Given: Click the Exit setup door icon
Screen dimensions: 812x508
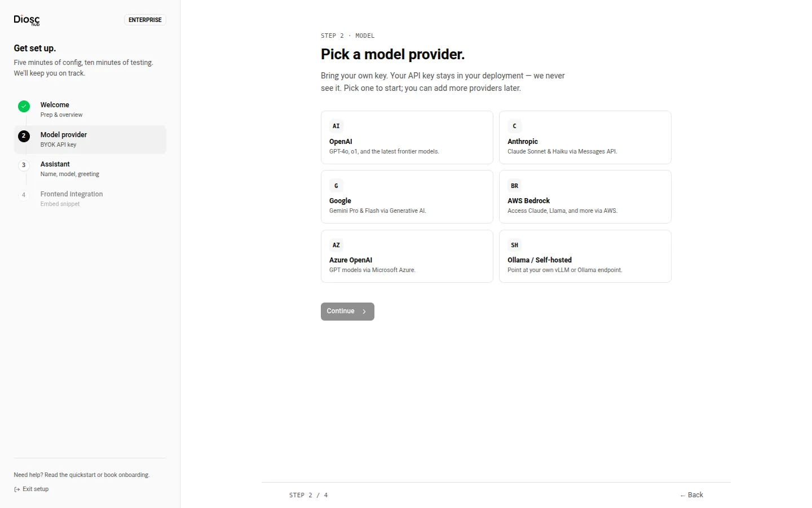Looking at the screenshot, I should tap(17, 489).
